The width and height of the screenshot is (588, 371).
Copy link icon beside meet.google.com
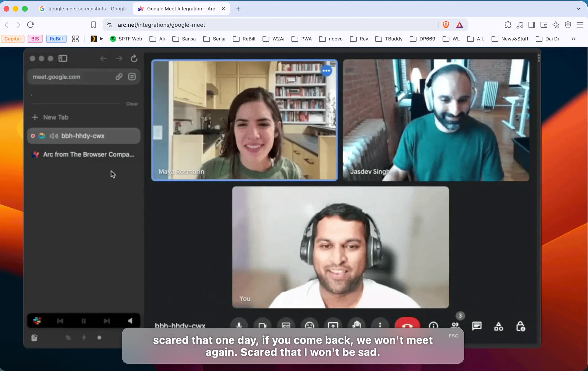(119, 77)
